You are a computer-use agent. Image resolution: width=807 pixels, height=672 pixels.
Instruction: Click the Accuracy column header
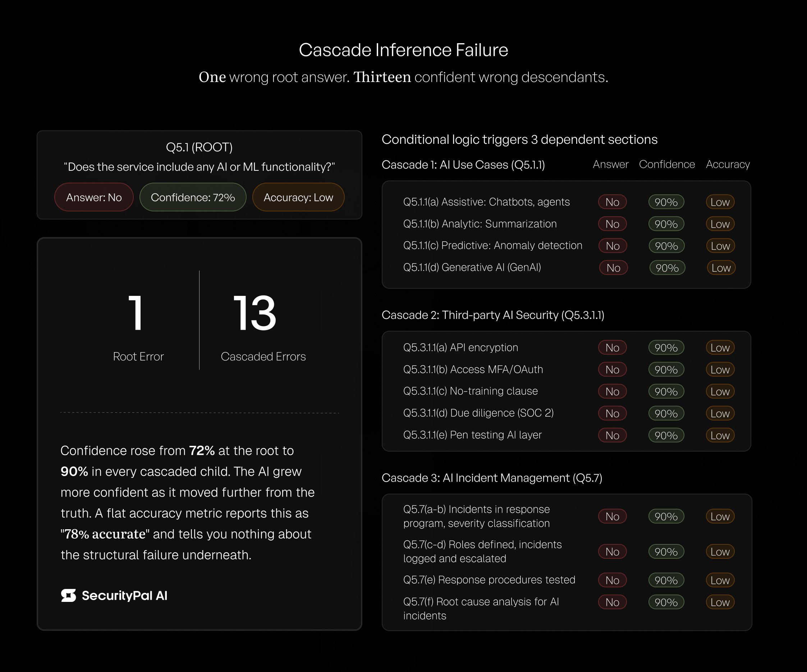click(728, 164)
